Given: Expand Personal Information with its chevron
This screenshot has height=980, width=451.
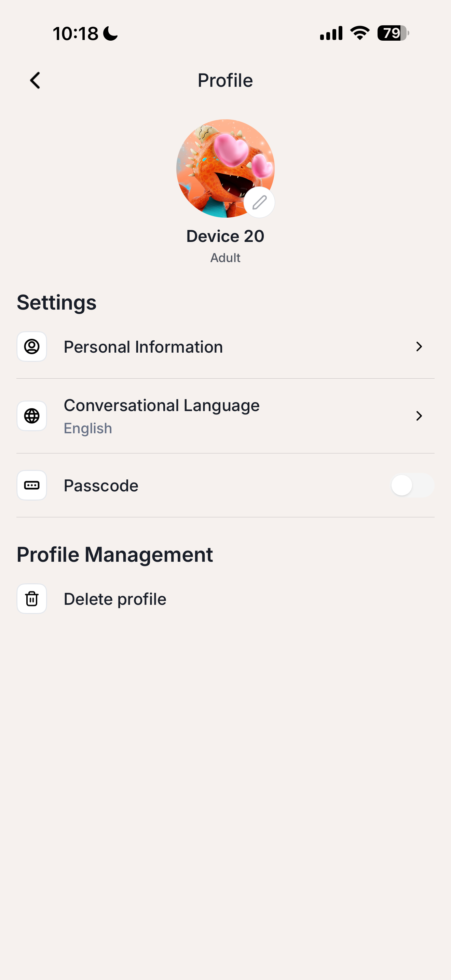Looking at the screenshot, I should pyautogui.click(x=419, y=346).
